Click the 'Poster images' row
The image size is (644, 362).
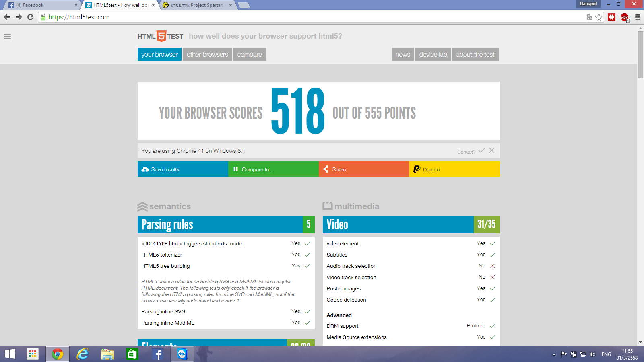coord(411,288)
